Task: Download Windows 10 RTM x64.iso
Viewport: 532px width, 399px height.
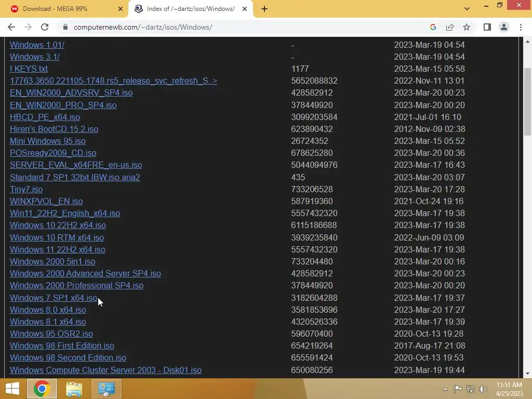Action: 57,237
